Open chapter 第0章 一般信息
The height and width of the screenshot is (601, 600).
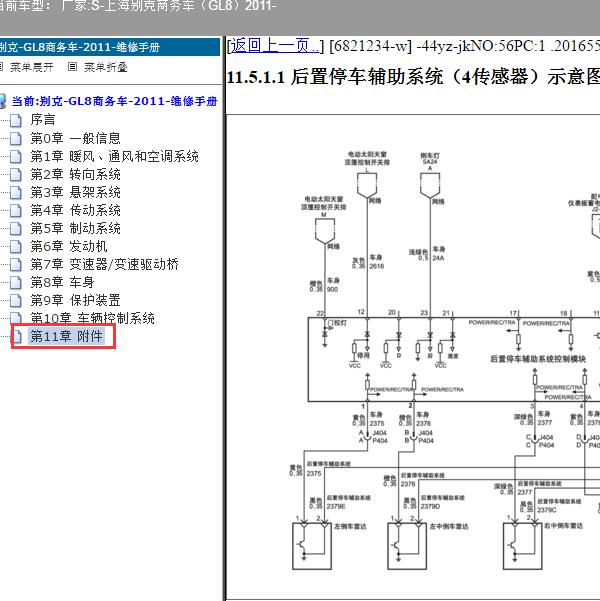coord(76,138)
